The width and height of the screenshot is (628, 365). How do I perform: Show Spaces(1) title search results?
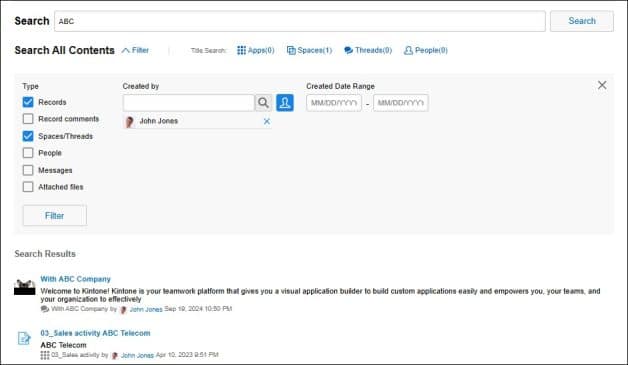(x=315, y=50)
